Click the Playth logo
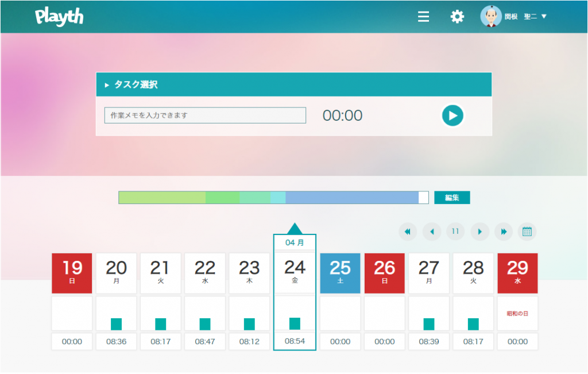This screenshot has height=374, width=588. click(59, 17)
